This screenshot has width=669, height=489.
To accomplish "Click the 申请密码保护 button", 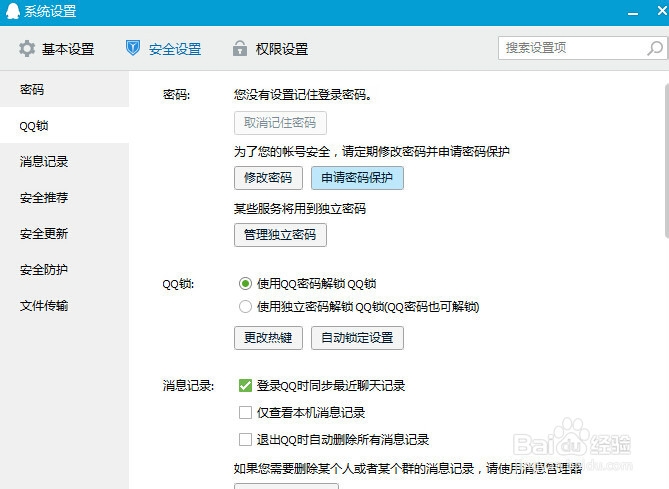I will coord(357,178).
